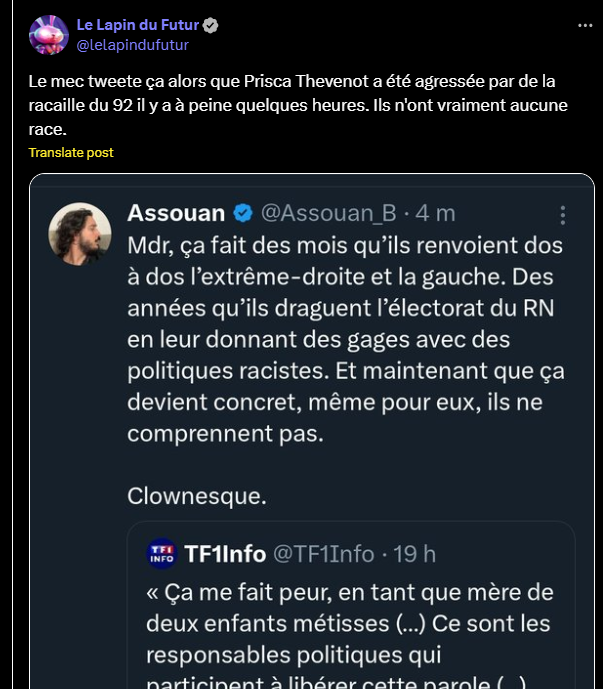This screenshot has height=689, width=603.
Task: Click Assouan's profile photo
Action: [79, 233]
